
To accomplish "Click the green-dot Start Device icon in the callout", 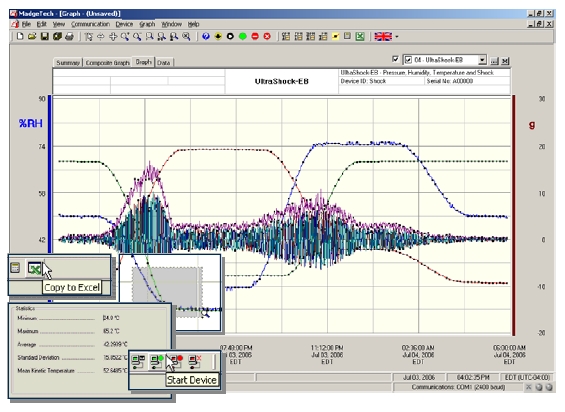I will click(157, 362).
